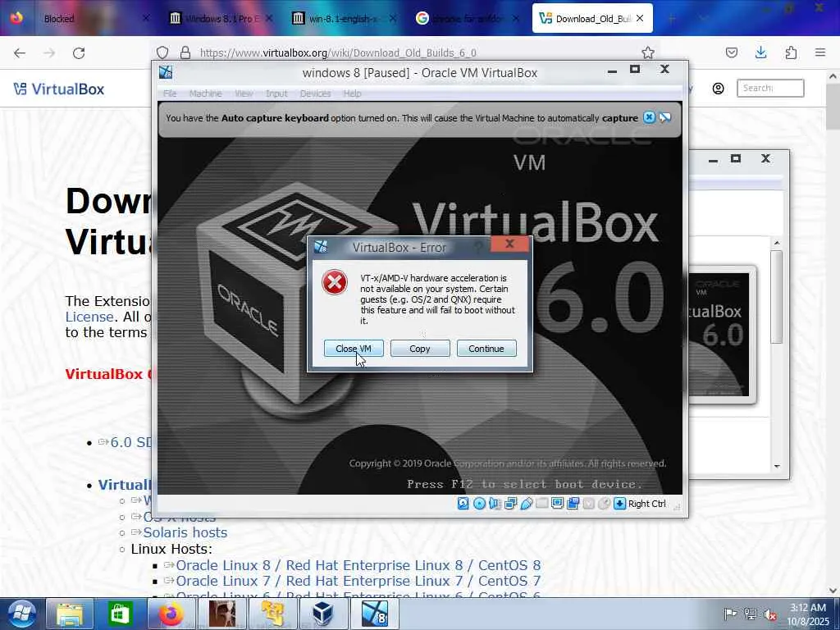
Task: Close the Download_Old_Builds tab
Action: [640, 18]
